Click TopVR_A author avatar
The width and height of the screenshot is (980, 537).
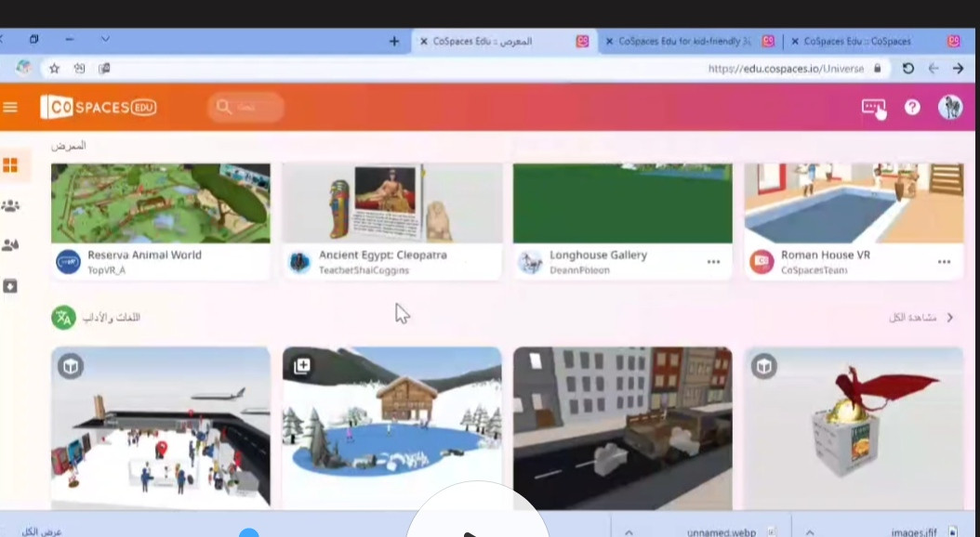68,262
